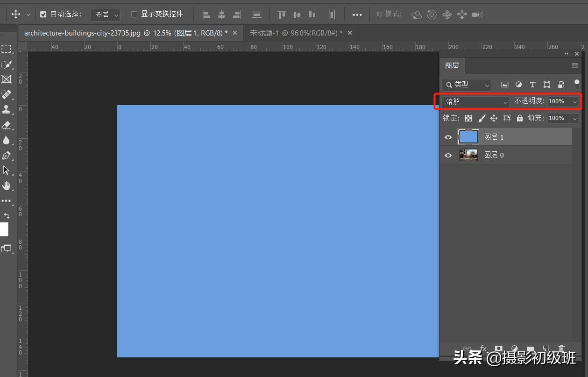Filter layers by type layers (T icon)

pyautogui.click(x=532, y=85)
